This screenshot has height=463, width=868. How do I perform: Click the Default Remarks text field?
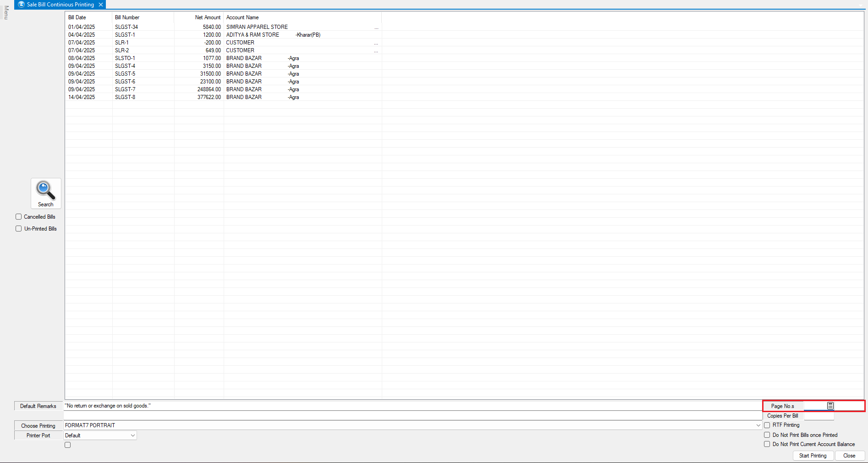(x=412, y=406)
